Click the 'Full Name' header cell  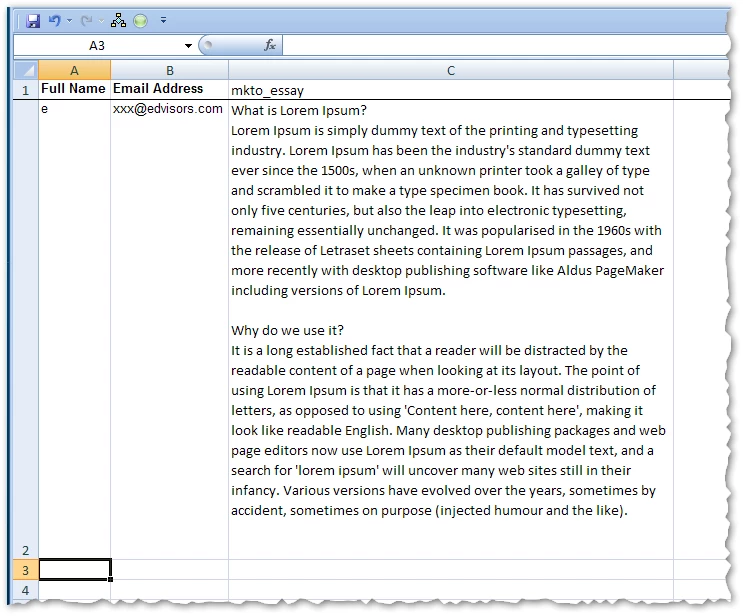coord(74,89)
